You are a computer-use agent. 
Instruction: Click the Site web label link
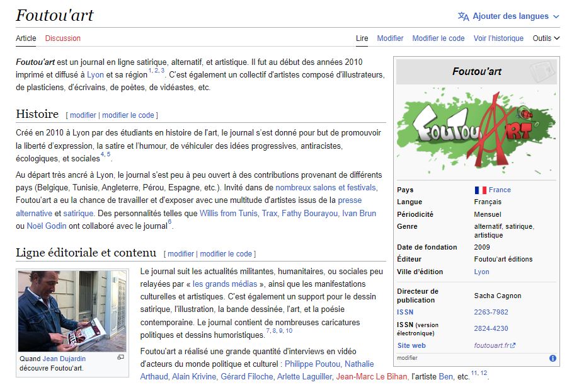pos(411,345)
